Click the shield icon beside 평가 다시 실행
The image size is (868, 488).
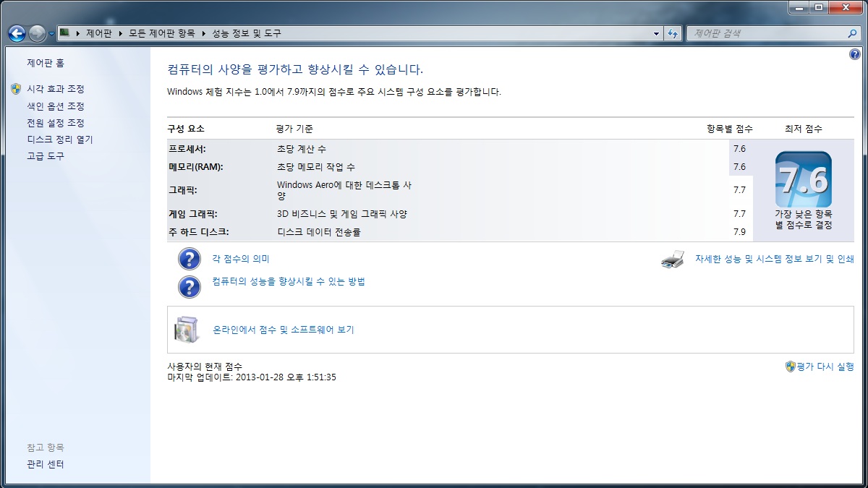coord(790,367)
